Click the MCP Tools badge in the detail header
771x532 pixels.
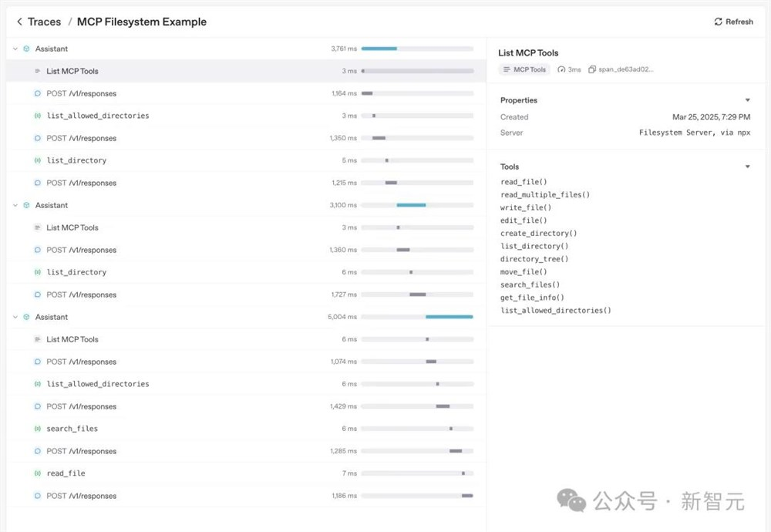point(524,69)
